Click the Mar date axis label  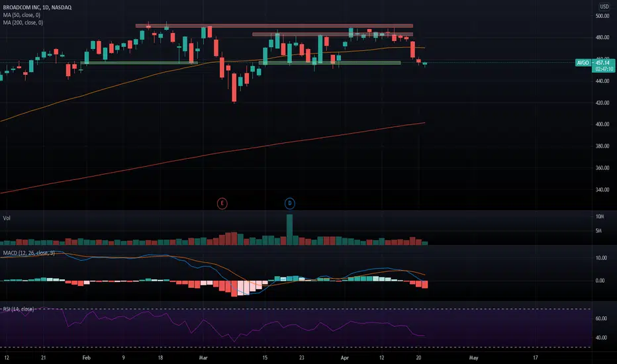click(203, 357)
